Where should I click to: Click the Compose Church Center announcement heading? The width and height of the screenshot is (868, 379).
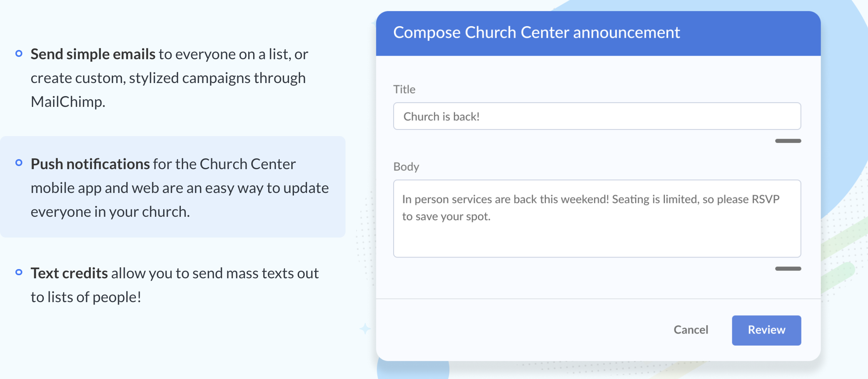536,33
